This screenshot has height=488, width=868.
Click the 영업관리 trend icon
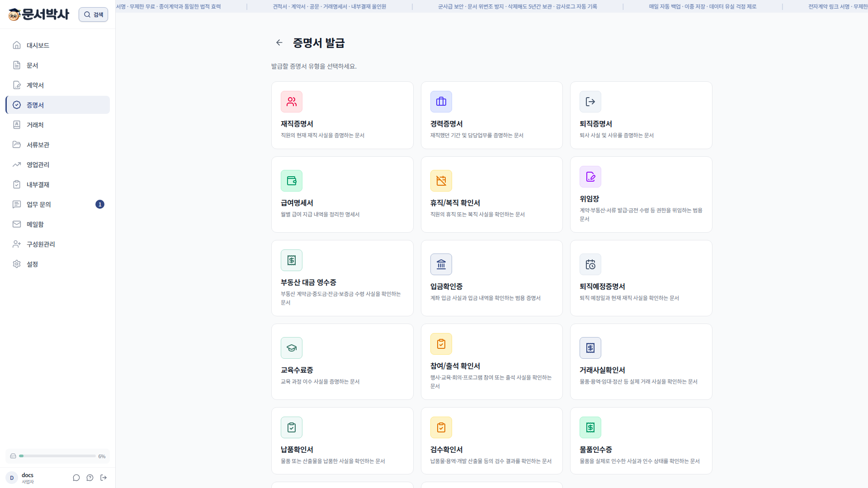(17, 164)
